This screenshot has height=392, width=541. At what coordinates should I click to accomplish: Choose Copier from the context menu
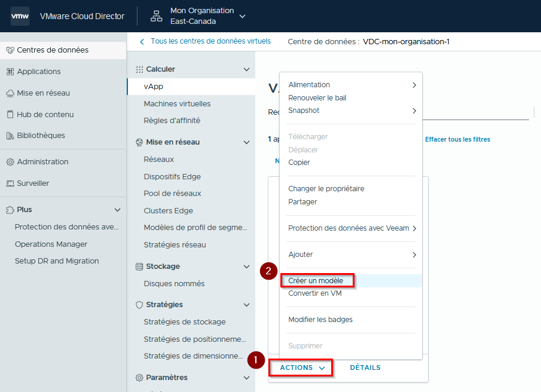point(299,163)
